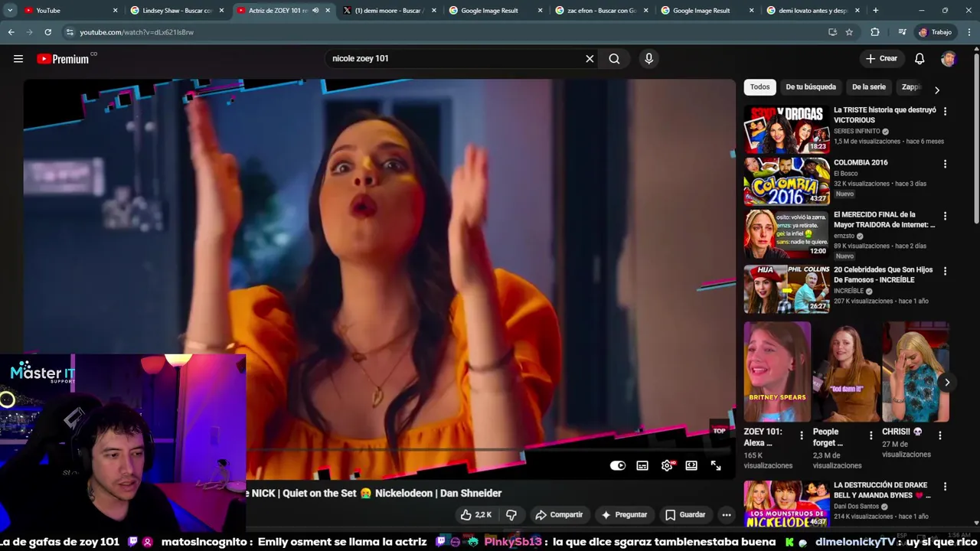
Task: Open LA DESTRUCCIÓN DE DRAKE BELL title
Action: click(x=882, y=490)
